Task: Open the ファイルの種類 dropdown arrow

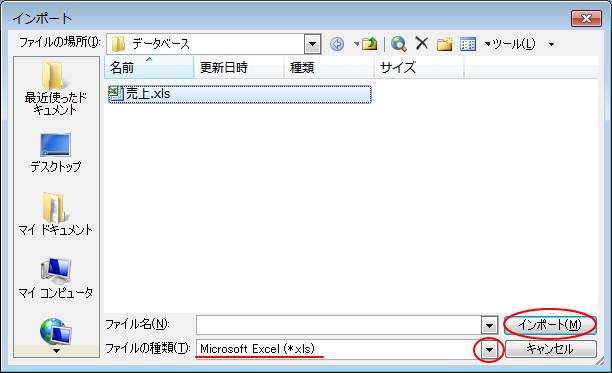Action: click(489, 350)
